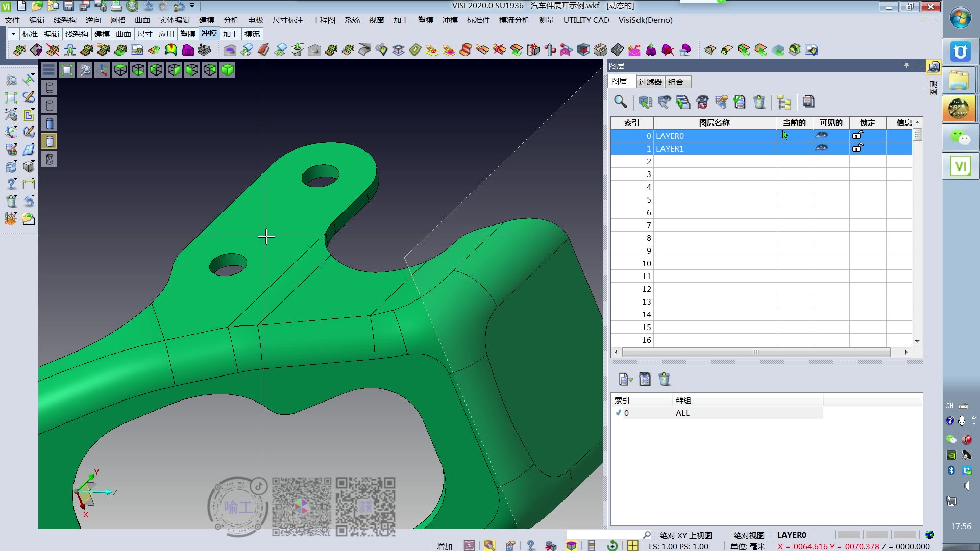Click the delete layer trash icon
The height and width of the screenshot is (551, 980).
[759, 102]
